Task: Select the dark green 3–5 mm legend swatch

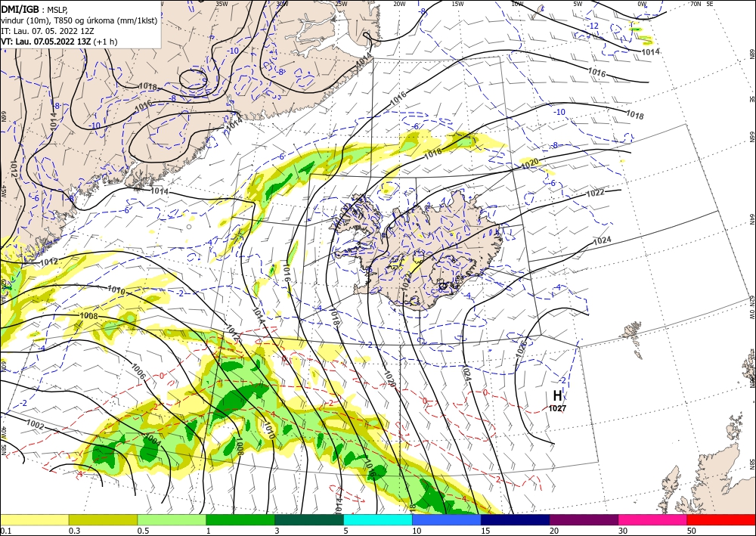Action: [309, 519]
